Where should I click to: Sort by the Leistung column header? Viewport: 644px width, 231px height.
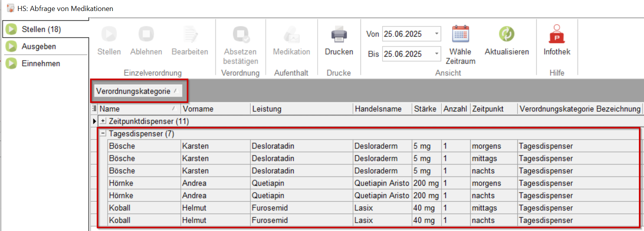tap(301, 109)
